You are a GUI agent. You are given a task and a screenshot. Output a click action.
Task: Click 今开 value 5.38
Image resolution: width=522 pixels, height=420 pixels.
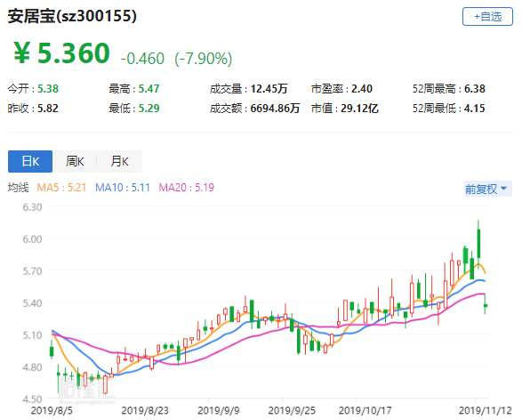coord(48,89)
